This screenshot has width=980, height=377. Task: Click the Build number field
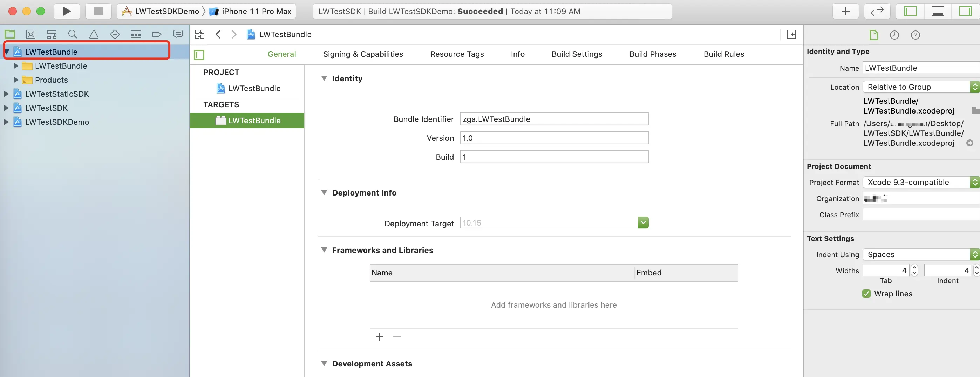tap(554, 157)
